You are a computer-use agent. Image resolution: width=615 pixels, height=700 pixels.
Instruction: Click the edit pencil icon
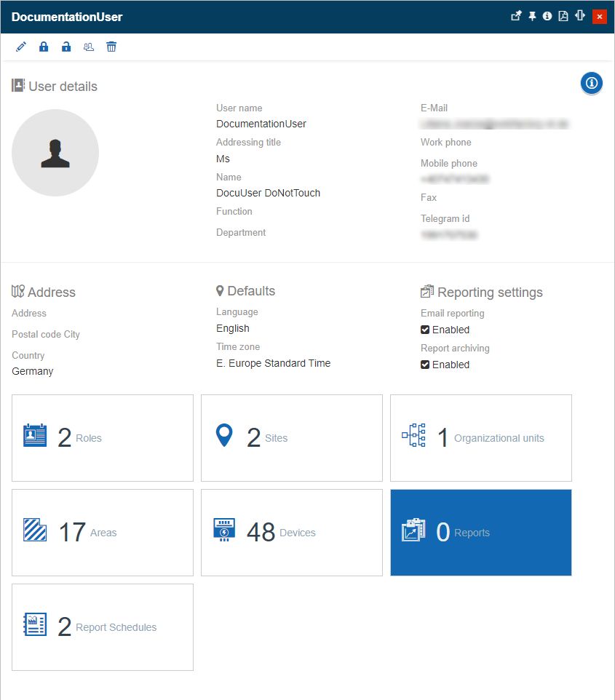(x=21, y=47)
